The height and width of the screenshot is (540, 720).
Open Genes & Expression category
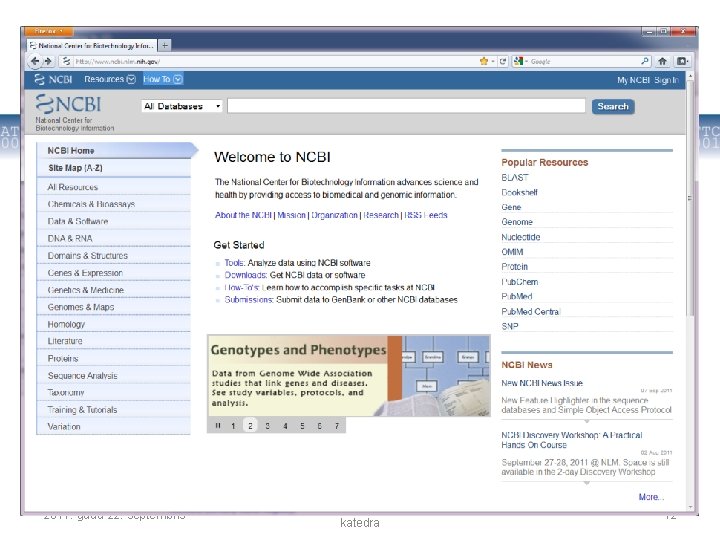click(x=113, y=273)
